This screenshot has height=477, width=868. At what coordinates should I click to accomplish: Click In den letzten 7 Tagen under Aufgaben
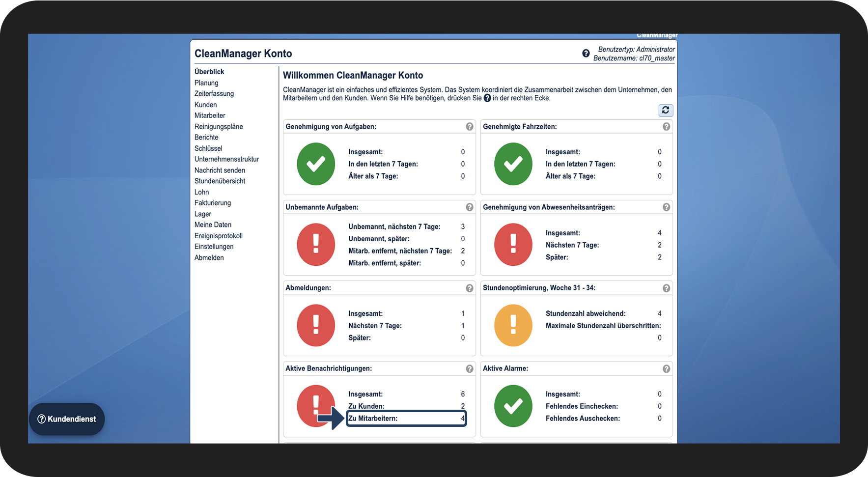click(x=406, y=164)
